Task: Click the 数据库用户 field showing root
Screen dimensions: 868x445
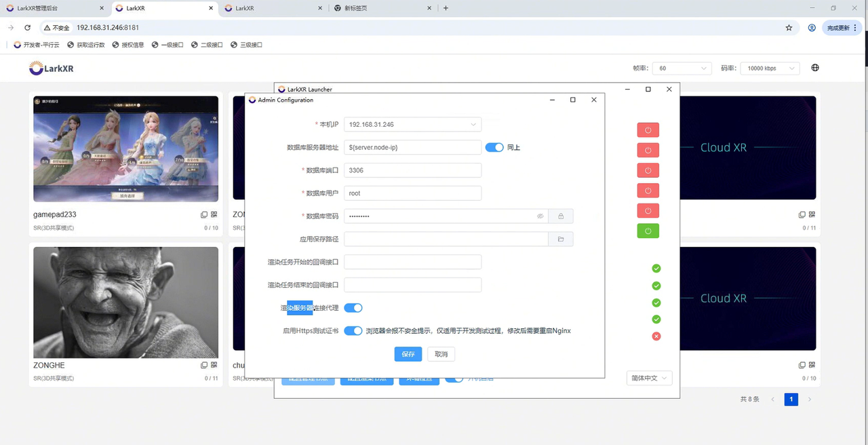Action: pos(412,193)
